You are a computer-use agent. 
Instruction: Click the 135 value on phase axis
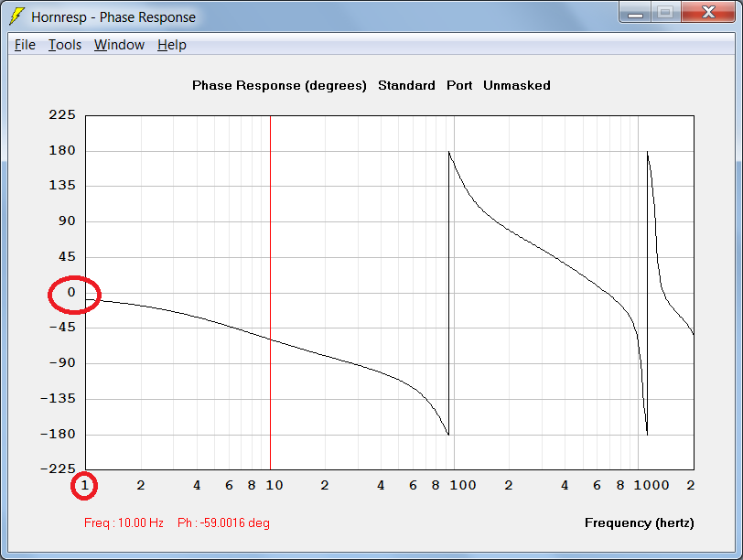pos(62,185)
